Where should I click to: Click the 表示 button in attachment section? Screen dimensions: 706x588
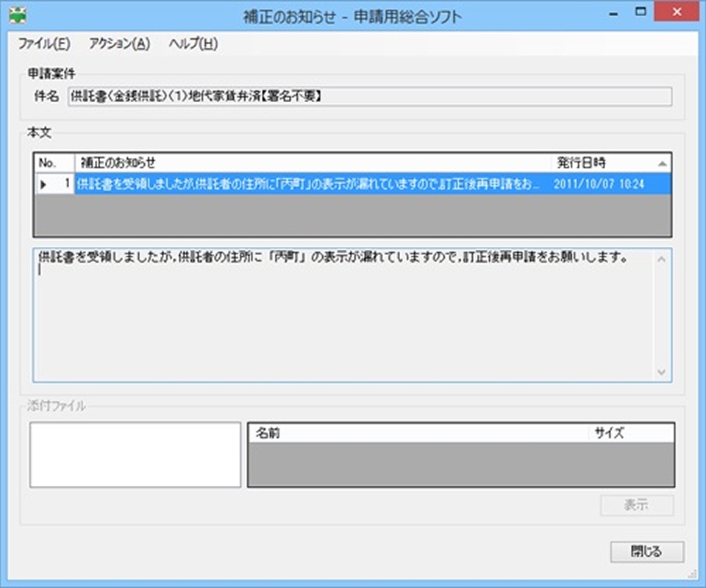pos(637,506)
